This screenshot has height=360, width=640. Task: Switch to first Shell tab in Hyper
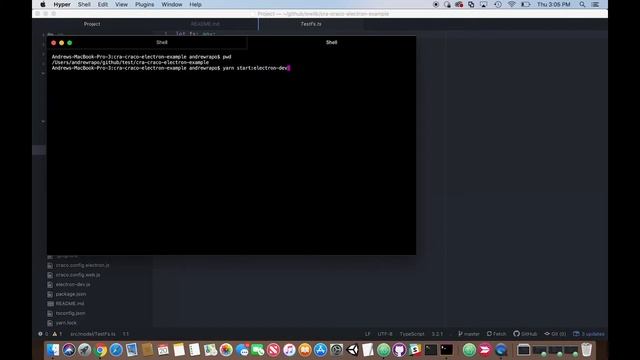click(162, 42)
